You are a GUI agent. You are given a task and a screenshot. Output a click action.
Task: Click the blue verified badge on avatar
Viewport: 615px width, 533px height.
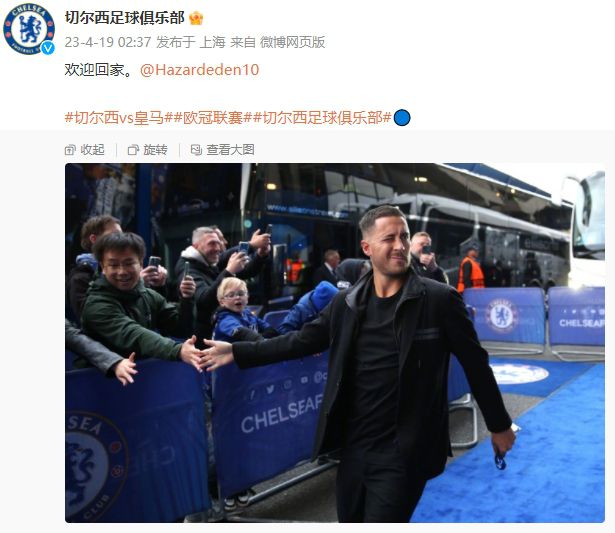pyautogui.click(x=48, y=48)
